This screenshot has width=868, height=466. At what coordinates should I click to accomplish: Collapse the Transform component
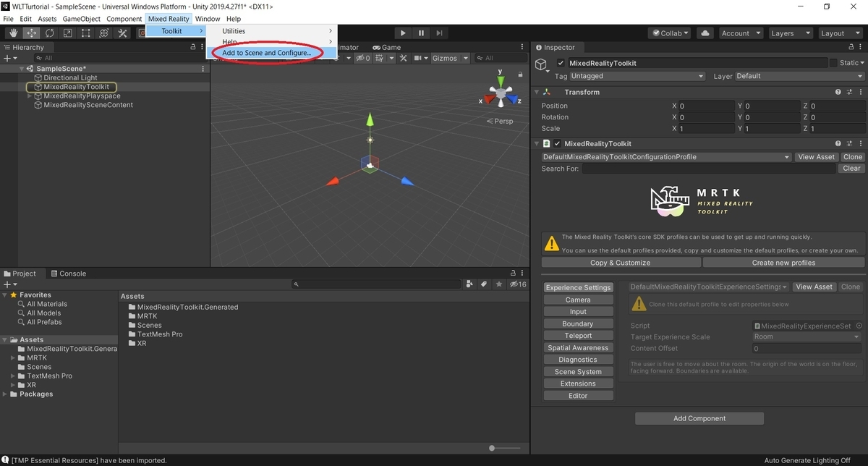coord(537,93)
